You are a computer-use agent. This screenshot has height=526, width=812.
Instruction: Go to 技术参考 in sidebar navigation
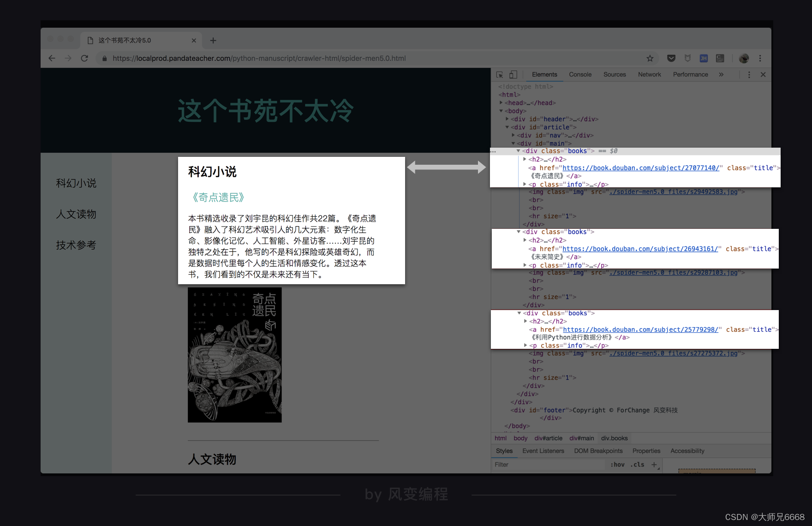point(76,245)
